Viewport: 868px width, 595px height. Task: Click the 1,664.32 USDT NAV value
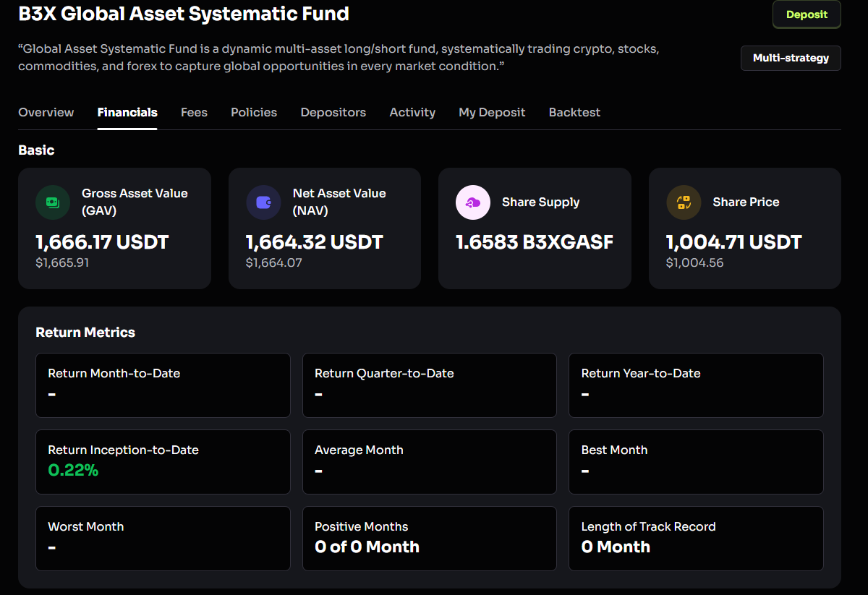(x=314, y=241)
